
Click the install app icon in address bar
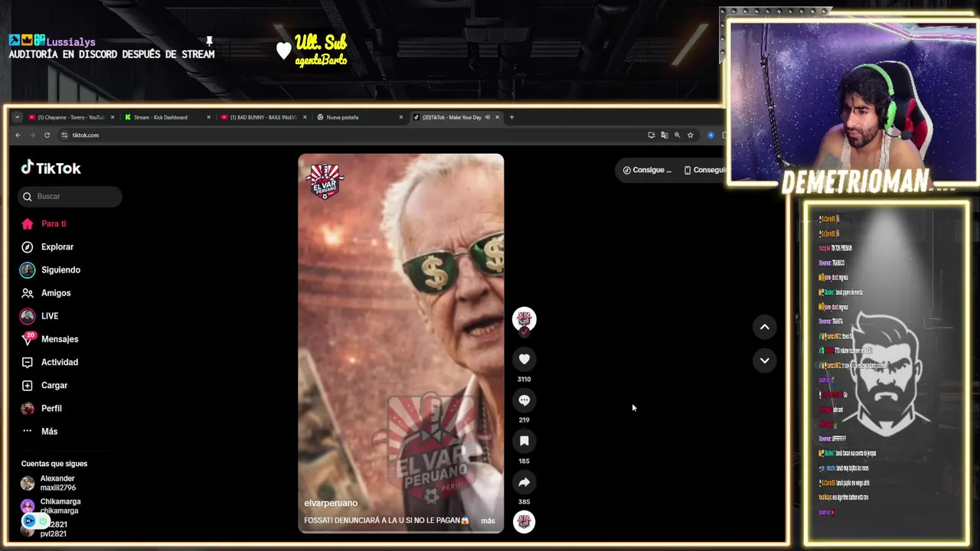[651, 135]
